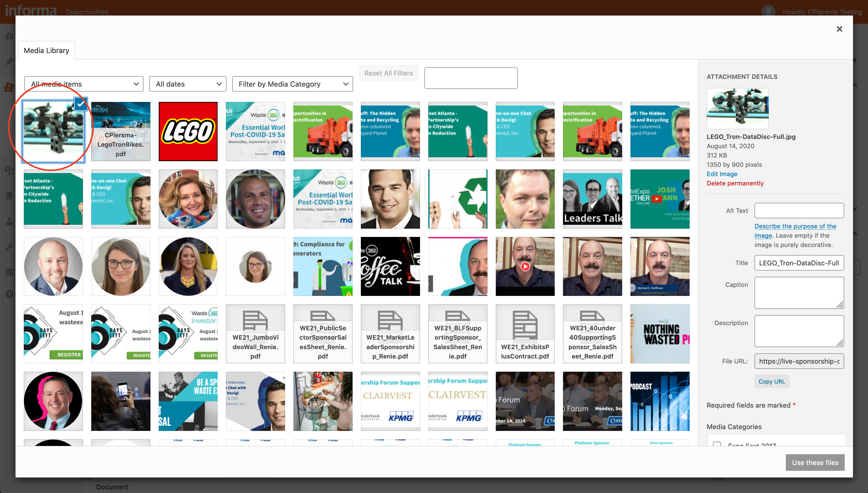868x493 pixels.
Task: Select WE21_BLFSupportingSponsor_SalesSheet_Renie.pdf document
Action: pos(457,334)
